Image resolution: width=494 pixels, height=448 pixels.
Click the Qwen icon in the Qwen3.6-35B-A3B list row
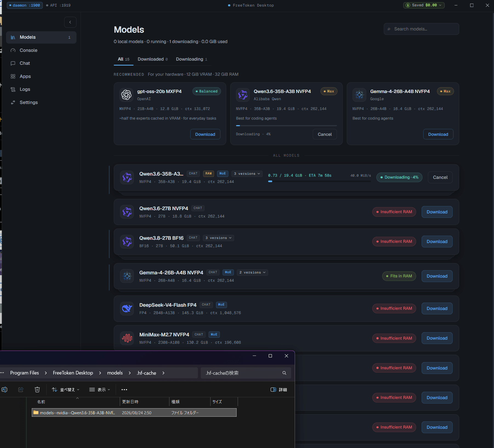(x=127, y=177)
